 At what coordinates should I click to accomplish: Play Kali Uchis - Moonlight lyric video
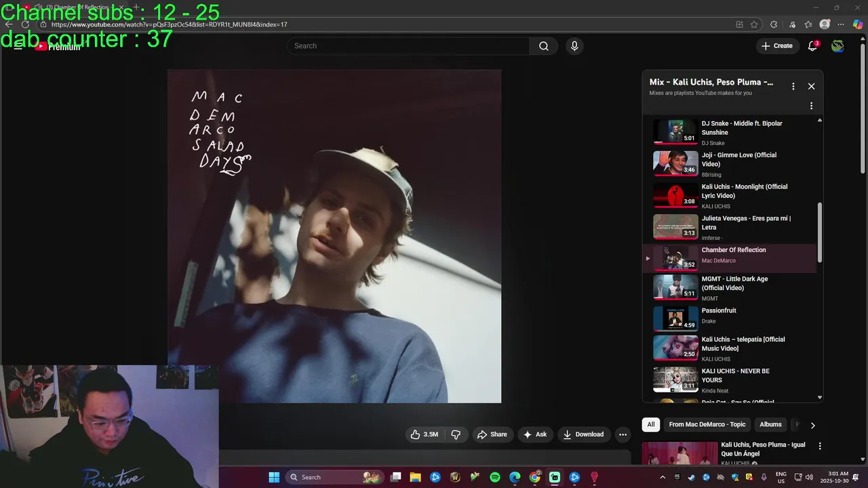point(729,195)
